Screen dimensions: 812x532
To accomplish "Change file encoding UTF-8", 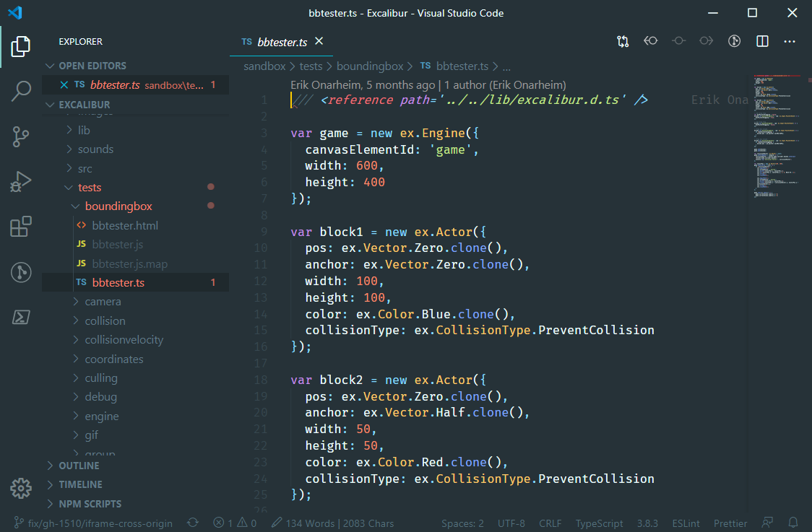I will click(x=511, y=523).
